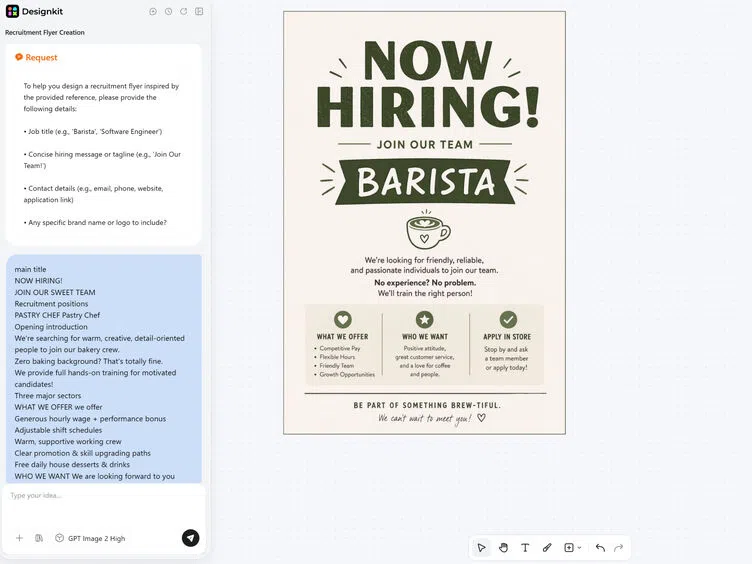Undo the last action
The width and height of the screenshot is (752, 564).
(600, 548)
